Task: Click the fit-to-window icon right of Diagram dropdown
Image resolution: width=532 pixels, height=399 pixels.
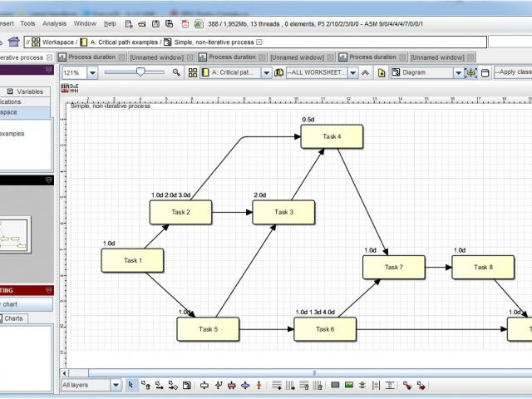Action: (x=471, y=72)
